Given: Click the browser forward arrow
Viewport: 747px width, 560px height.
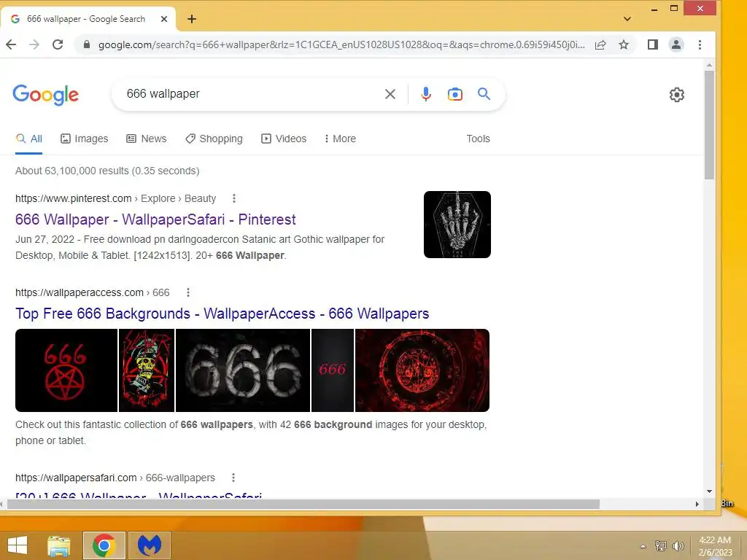Looking at the screenshot, I should (34, 44).
